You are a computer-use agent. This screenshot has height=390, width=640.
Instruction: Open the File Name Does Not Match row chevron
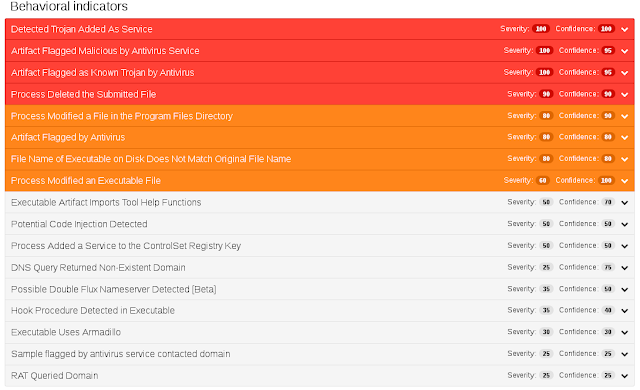point(624,159)
